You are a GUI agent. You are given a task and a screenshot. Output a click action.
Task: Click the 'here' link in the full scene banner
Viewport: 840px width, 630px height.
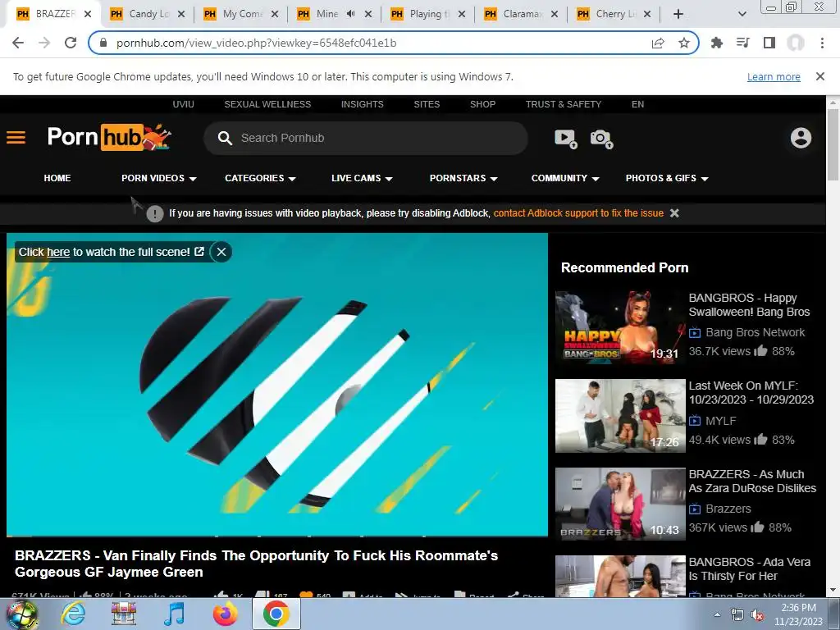pyautogui.click(x=58, y=252)
